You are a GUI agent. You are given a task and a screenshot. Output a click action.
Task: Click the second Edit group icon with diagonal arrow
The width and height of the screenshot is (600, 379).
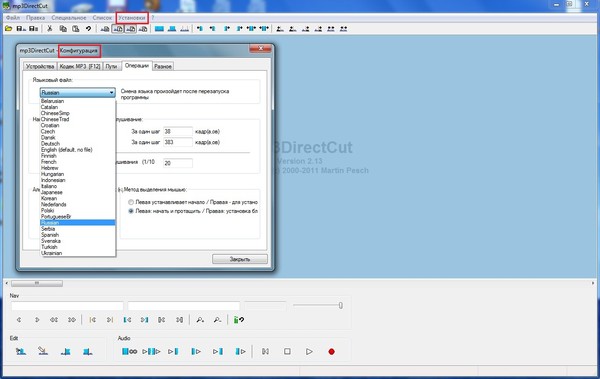(x=43, y=351)
